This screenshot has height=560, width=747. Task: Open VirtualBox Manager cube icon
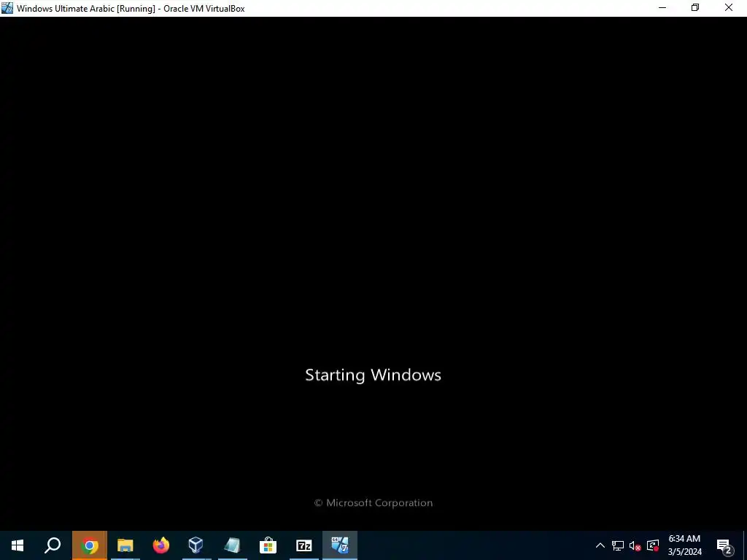tap(196, 545)
